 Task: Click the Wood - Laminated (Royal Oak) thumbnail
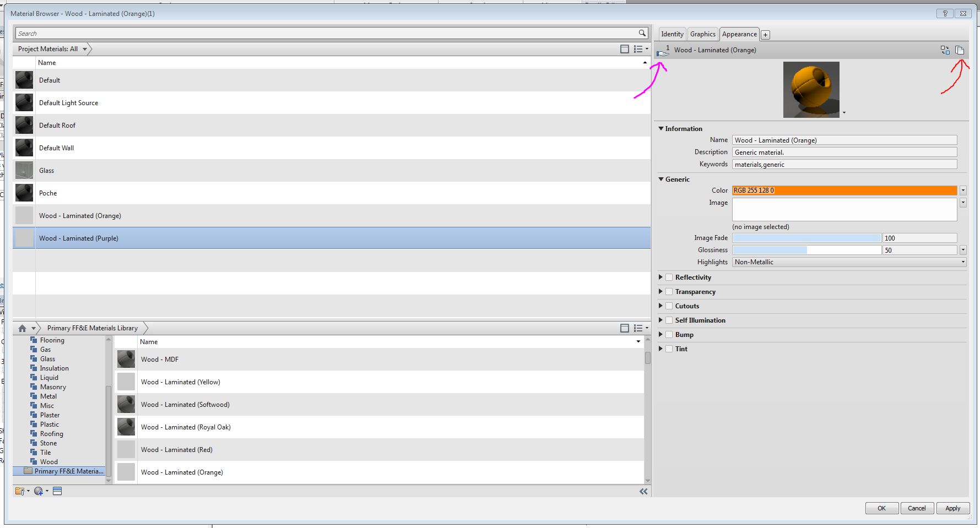pos(126,427)
